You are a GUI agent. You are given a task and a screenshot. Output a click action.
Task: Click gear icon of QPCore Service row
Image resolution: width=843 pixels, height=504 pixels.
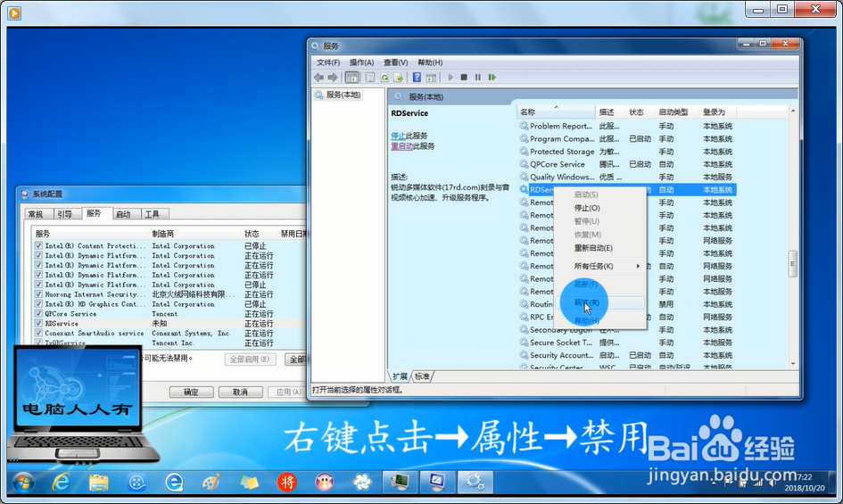(524, 164)
